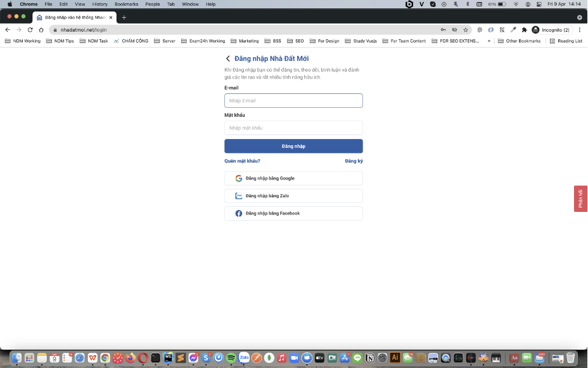Open the NDM Tips bookmark folder

[60, 41]
